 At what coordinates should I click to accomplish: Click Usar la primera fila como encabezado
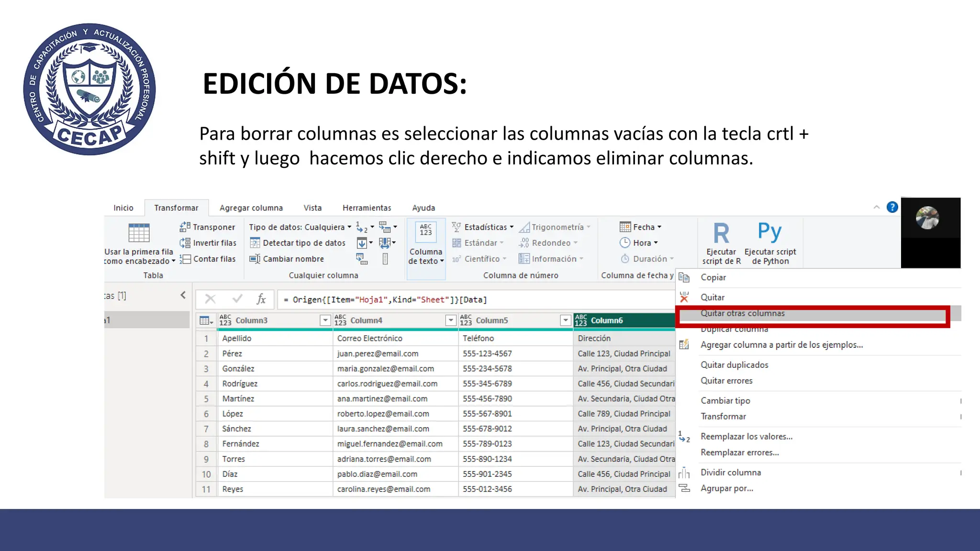[x=139, y=244]
